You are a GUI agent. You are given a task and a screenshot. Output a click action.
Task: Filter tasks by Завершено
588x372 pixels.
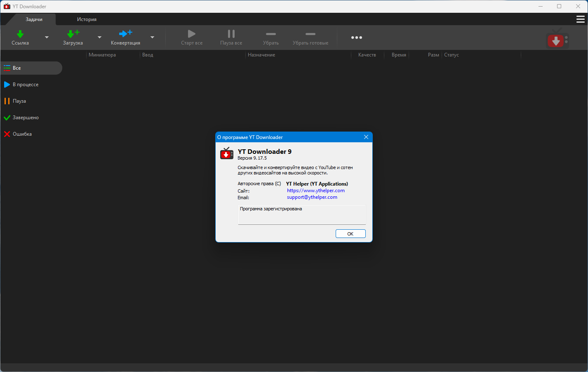tap(26, 118)
